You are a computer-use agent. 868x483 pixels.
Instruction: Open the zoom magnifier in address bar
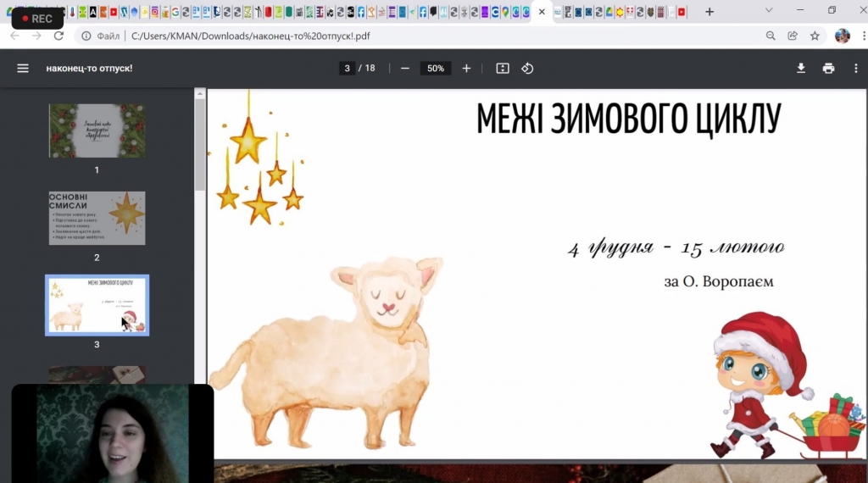point(771,36)
